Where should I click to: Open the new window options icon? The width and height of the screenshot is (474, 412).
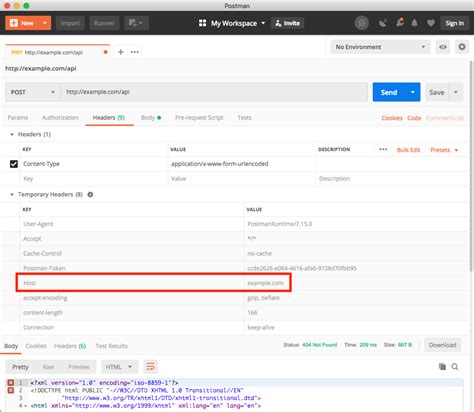pos(136,23)
